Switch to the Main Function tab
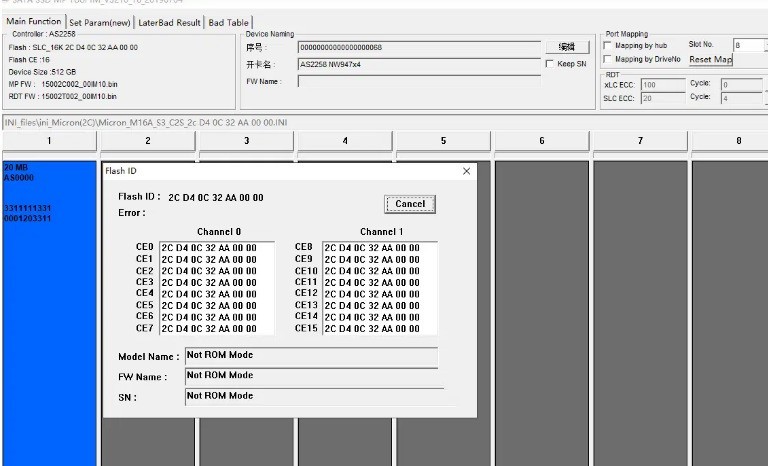This screenshot has width=768, height=466. [33, 22]
